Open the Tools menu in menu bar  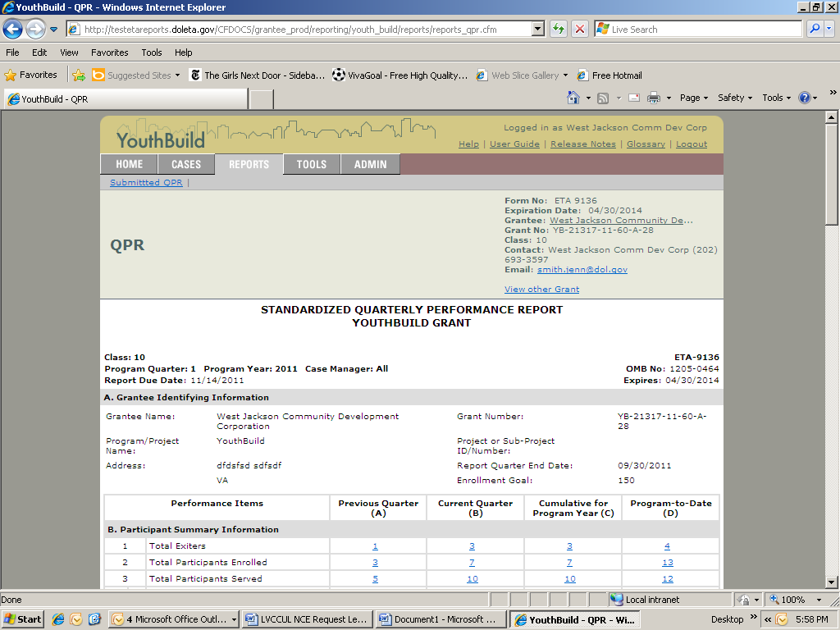pyautogui.click(x=152, y=52)
